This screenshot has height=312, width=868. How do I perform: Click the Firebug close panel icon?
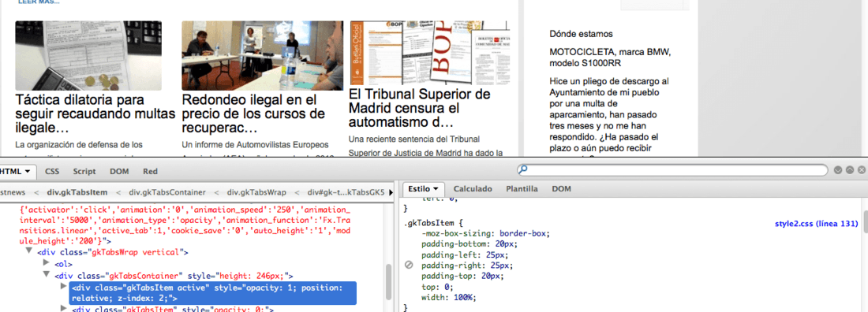tap(862, 170)
